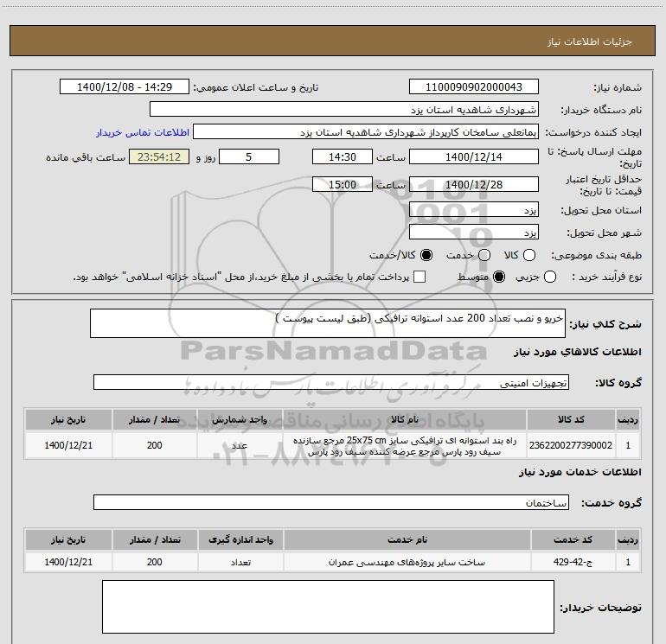Click the announcement date field 1400/12/08 - 14:29
666x644 pixels.
[125, 87]
